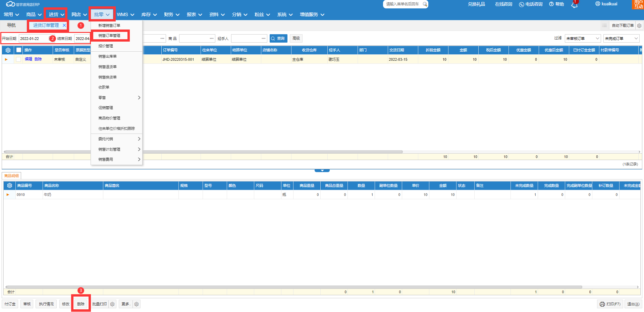
Task: Select 销售订单管理 from the 批零 menu
Action: point(109,36)
